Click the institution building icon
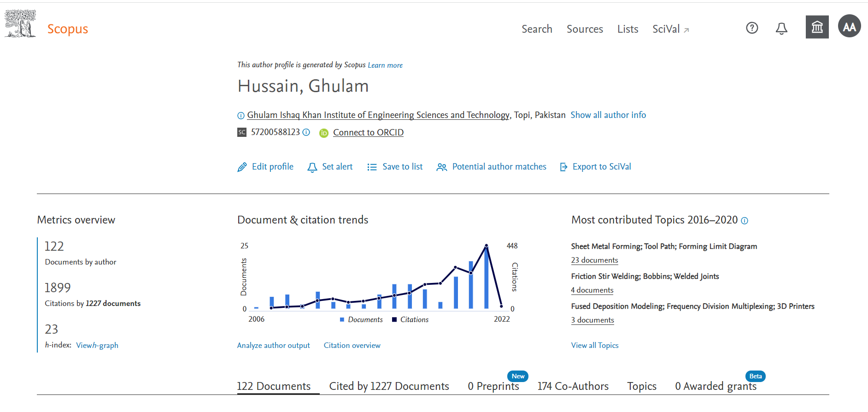868x412 pixels. pos(817,27)
